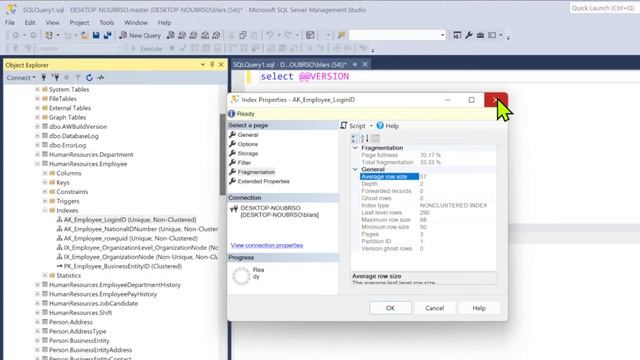
Task: Open the Project menu
Action: tap(79, 22)
